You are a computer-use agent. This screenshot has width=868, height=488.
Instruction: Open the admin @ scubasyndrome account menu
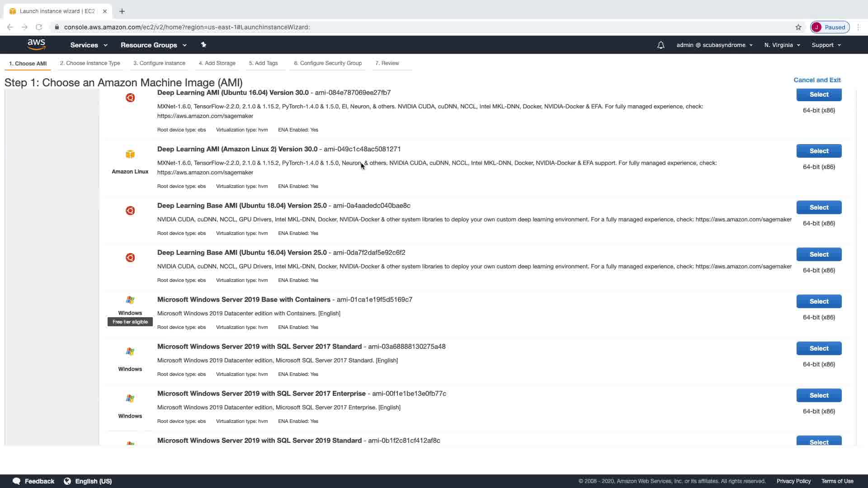tap(714, 45)
